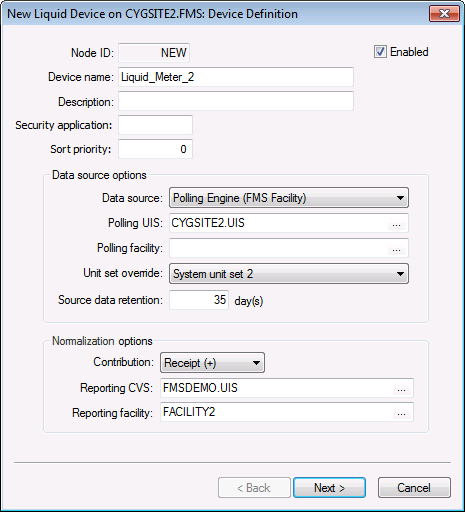Click the Sort priority field
465x512 pixels.
pos(156,149)
